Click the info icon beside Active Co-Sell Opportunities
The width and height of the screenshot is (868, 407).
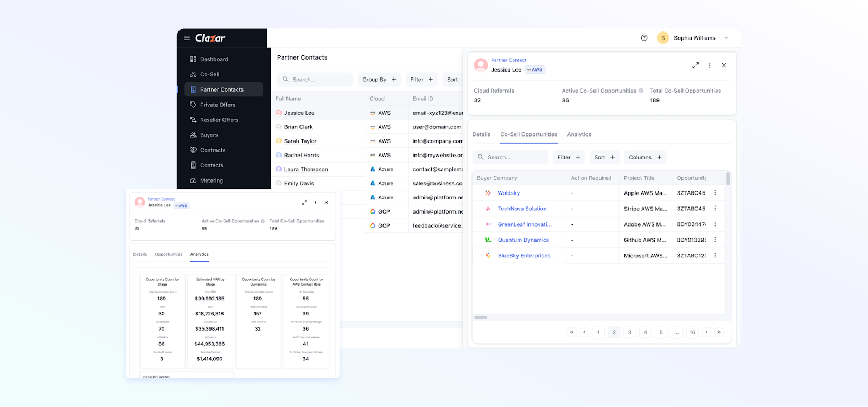641,91
